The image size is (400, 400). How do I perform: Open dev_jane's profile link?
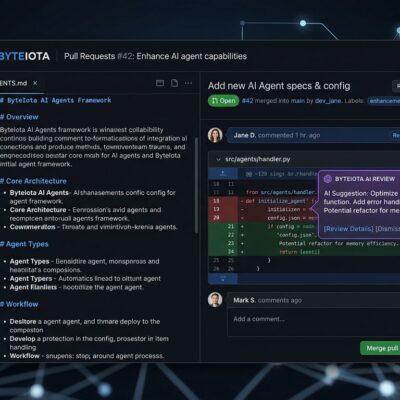coord(328,101)
